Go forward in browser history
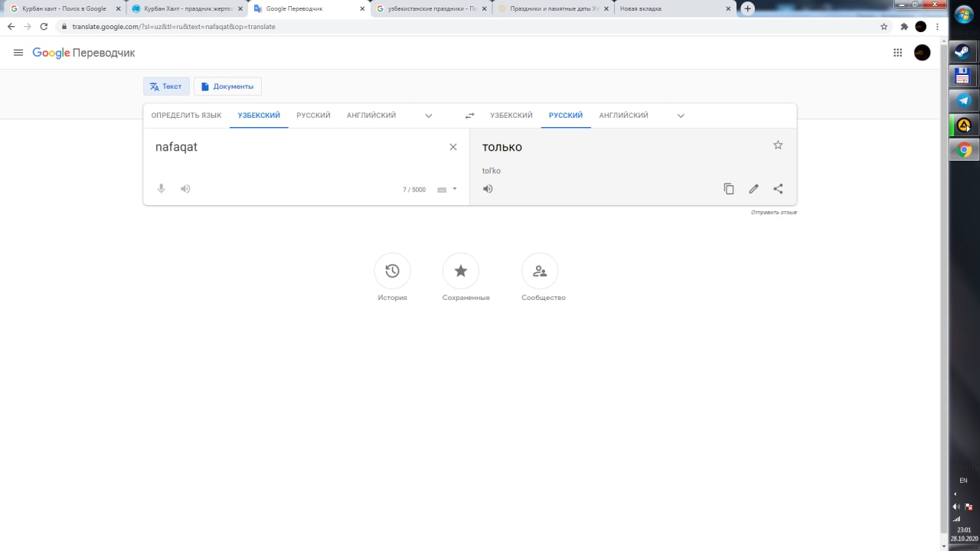Image resolution: width=980 pixels, height=551 pixels. click(x=28, y=26)
